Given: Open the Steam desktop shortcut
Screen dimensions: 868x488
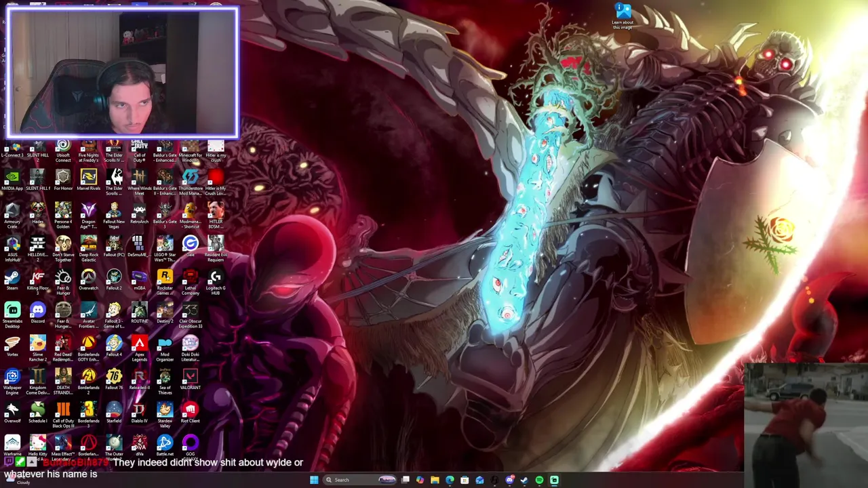Looking at the screenshot, I should pos(12,281).
